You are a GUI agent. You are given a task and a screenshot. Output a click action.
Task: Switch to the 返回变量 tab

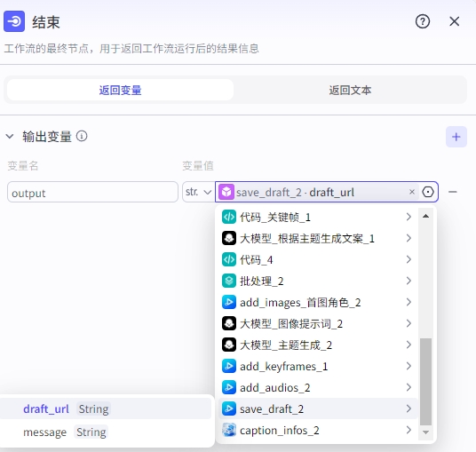point(120,91)
